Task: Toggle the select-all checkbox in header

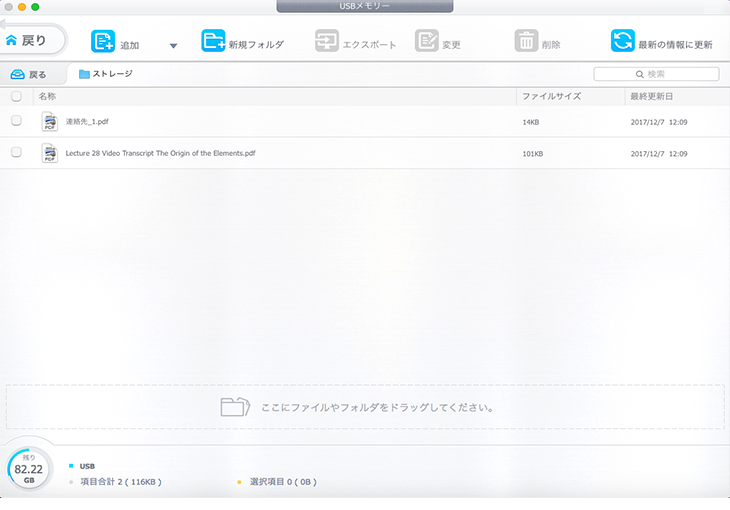Action: [x=16, y=96]
